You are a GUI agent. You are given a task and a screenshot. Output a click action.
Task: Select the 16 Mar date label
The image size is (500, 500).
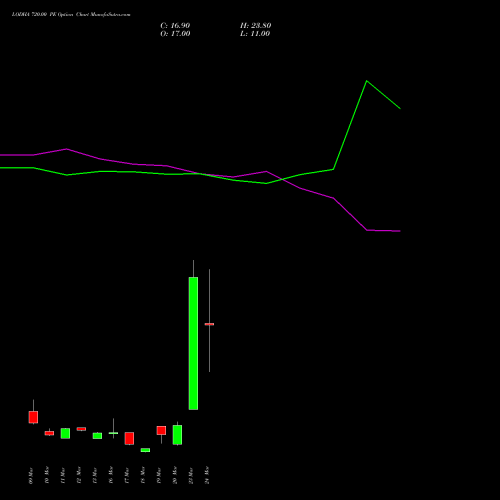click(x=111, y=475)
